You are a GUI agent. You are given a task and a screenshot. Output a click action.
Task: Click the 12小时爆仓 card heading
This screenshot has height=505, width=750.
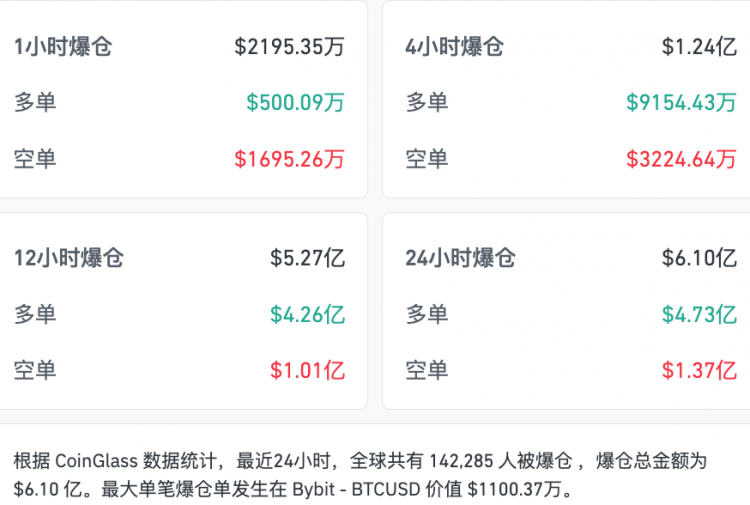(x=68, y=258)
